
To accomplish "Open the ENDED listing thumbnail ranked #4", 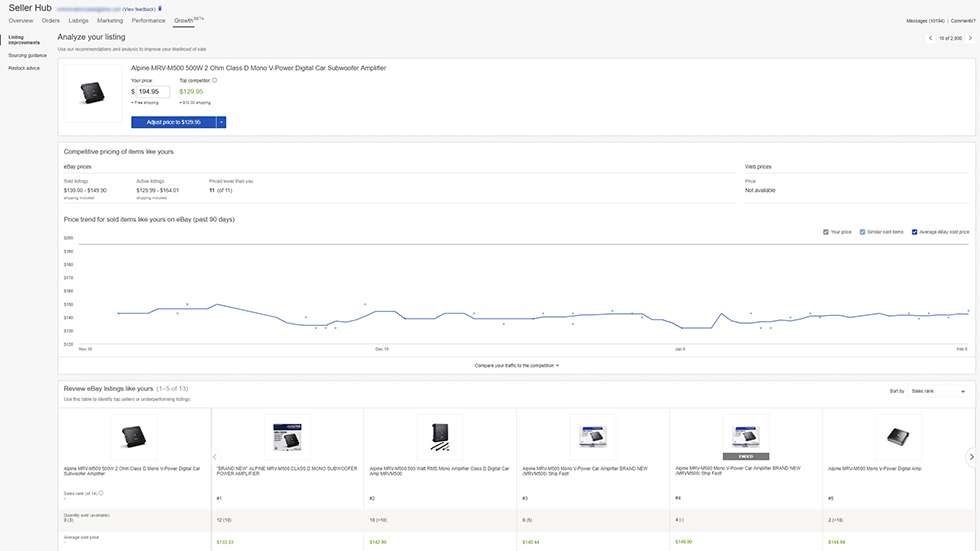I will [x=746, y=437].
